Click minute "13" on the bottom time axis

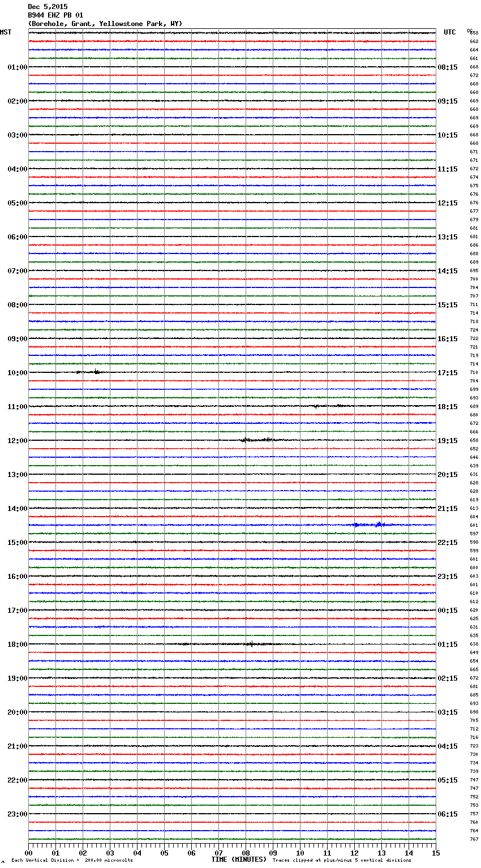(x=381, y=853)
